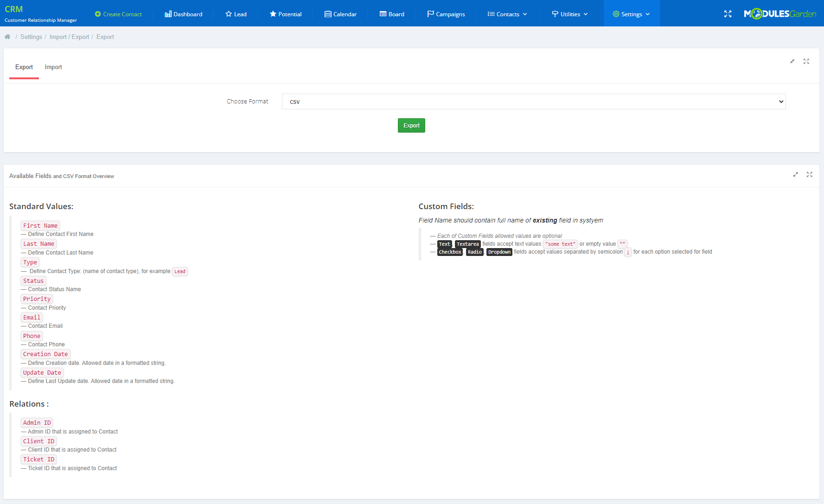Expand the Settings dropdown menu
Screen dimensions: 824x504
(x=631, y=14)
